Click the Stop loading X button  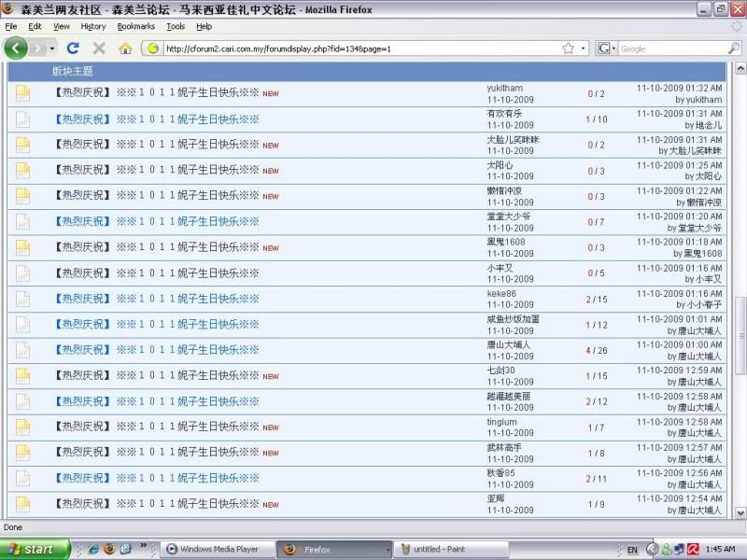click(x=99, y=49)
